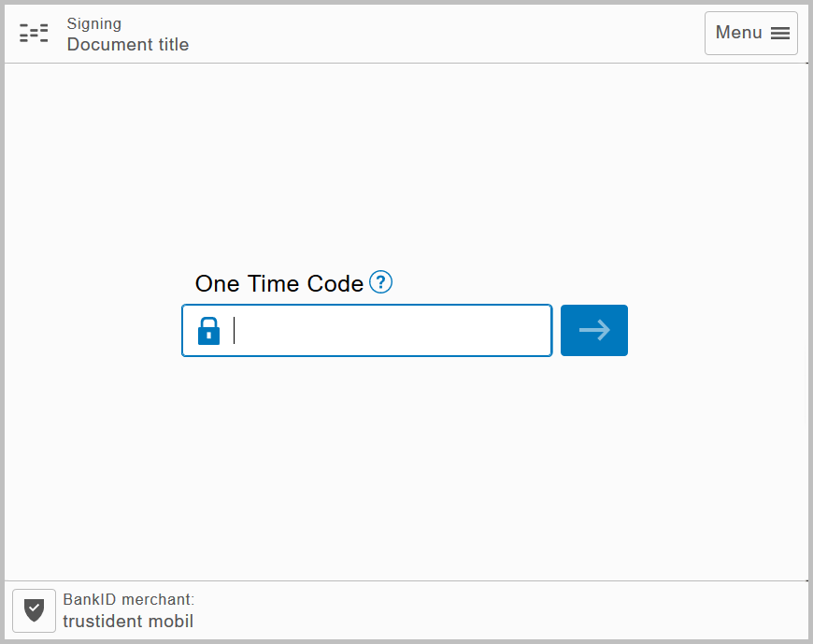Submit code with the arrow button
This screenshot has width=813, height=644.
point(594,330)
